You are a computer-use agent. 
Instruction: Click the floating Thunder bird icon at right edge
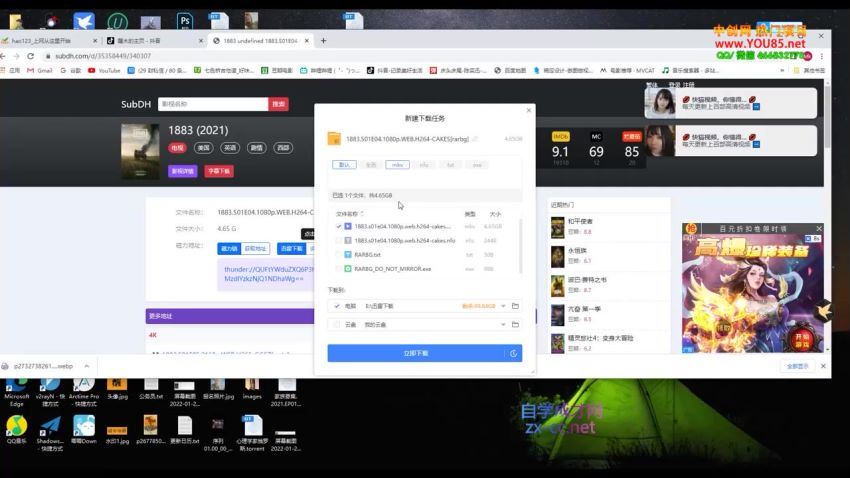pyautogui.click(x=823, y=311)
